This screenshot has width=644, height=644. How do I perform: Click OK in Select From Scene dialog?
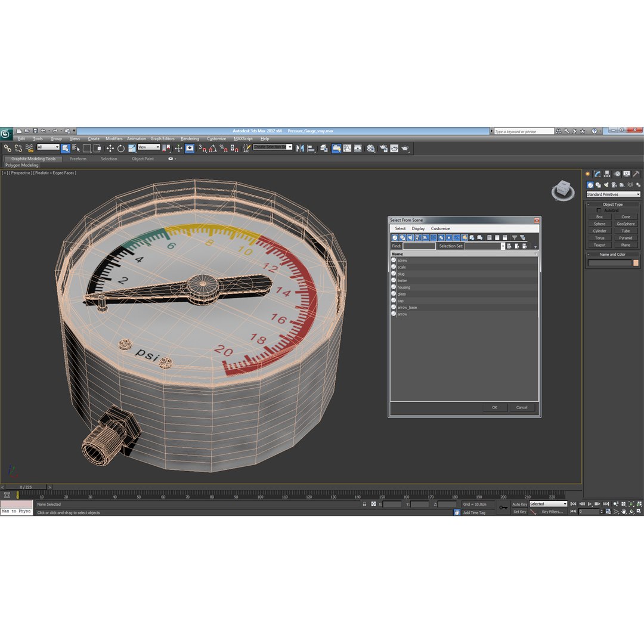click(x=494, y=407)
